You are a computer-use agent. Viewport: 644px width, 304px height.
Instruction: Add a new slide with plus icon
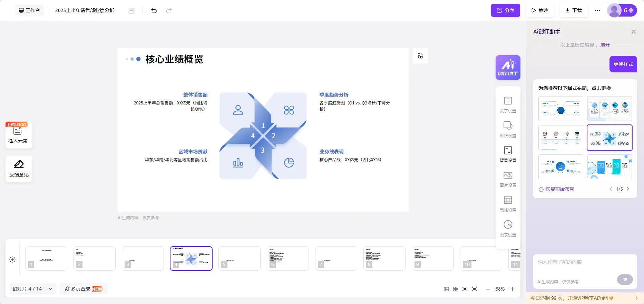(12, 260)
